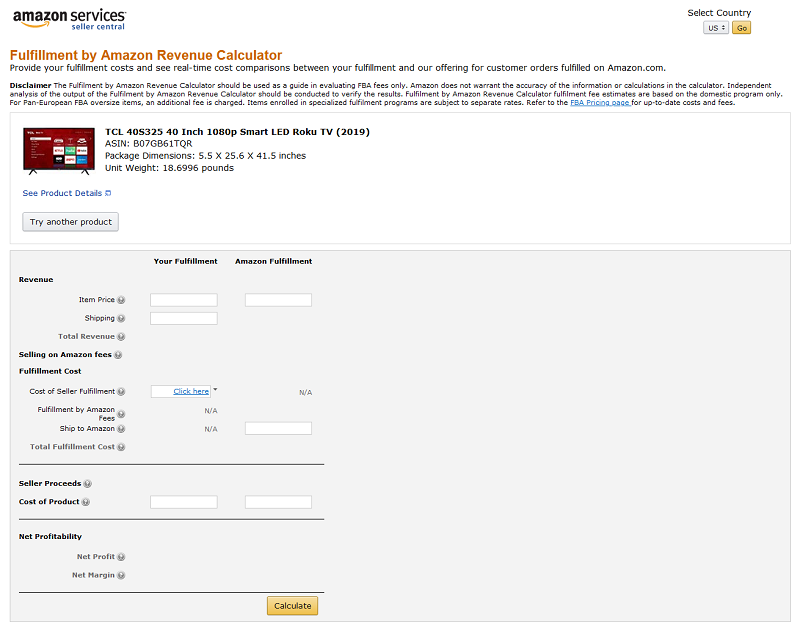Click help icon beside Fulfillment by Amazon Fees

click(x=121, y=414)
